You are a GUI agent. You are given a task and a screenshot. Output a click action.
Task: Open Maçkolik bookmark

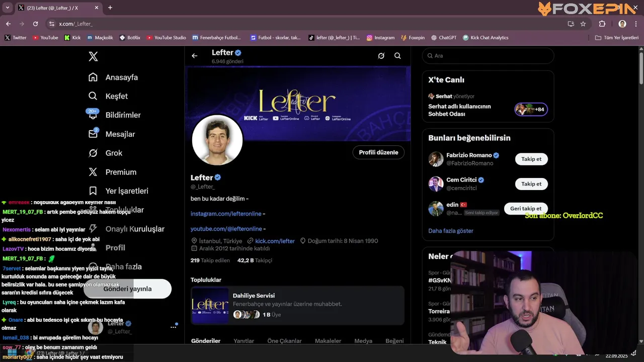point(100,38)
